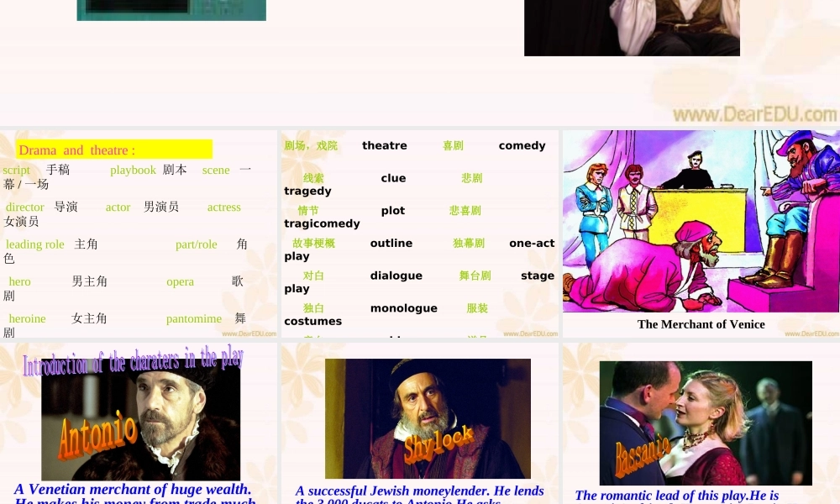Click the phrase 'leading role'
This screenshot has width=840, height=504.
[x=34, y=244]
